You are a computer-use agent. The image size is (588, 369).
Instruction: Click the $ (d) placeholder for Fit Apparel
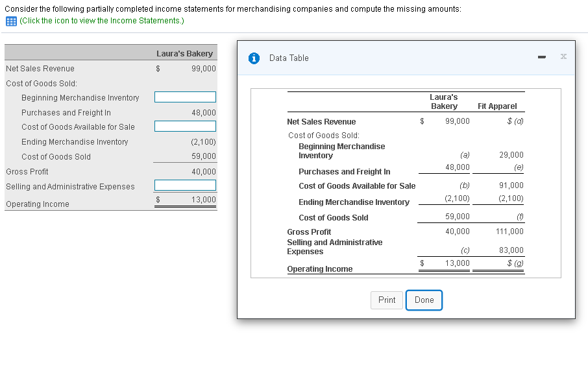click(x=515, y=121)
